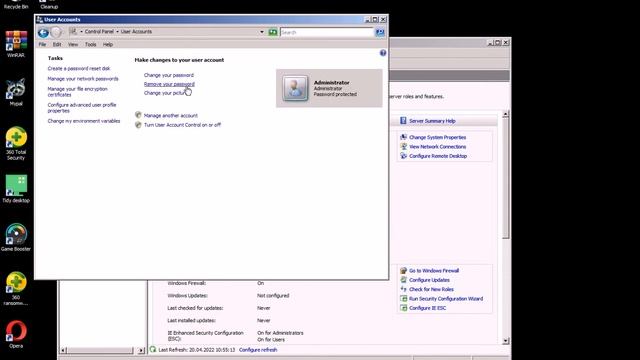640x360 pixels.
Task: Expand the User Accounts breadcrumb arrow
Action: coord(117,31)
